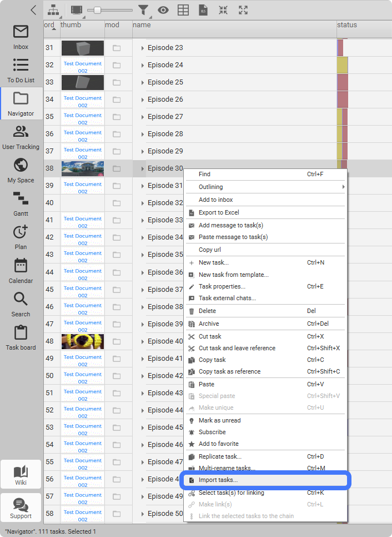The height and width of the screenshot is (537, 392).
Task: Open Episode 30 panorama thumbnail
Action: click(82, 169)
